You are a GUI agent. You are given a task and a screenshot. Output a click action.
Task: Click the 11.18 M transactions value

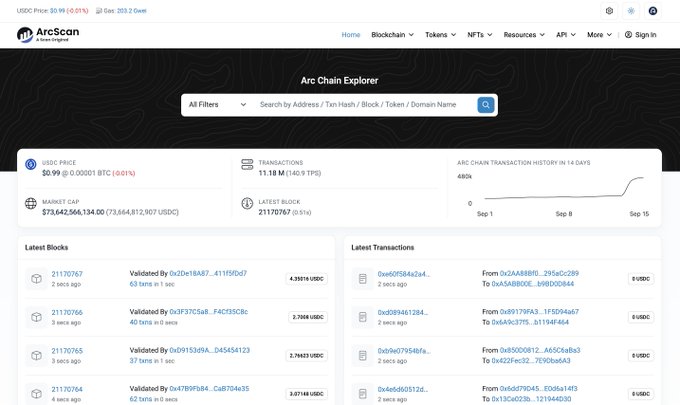(x=271, y=173)
